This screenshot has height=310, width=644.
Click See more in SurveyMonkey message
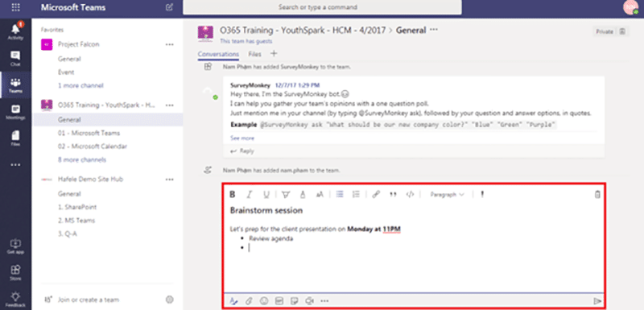[242, 138]
